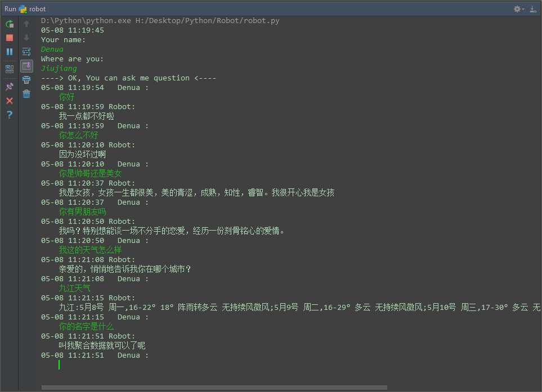Click the '05-08 11:21:15 Robot:' line
The image size is (542, 392).
point(88,298)
